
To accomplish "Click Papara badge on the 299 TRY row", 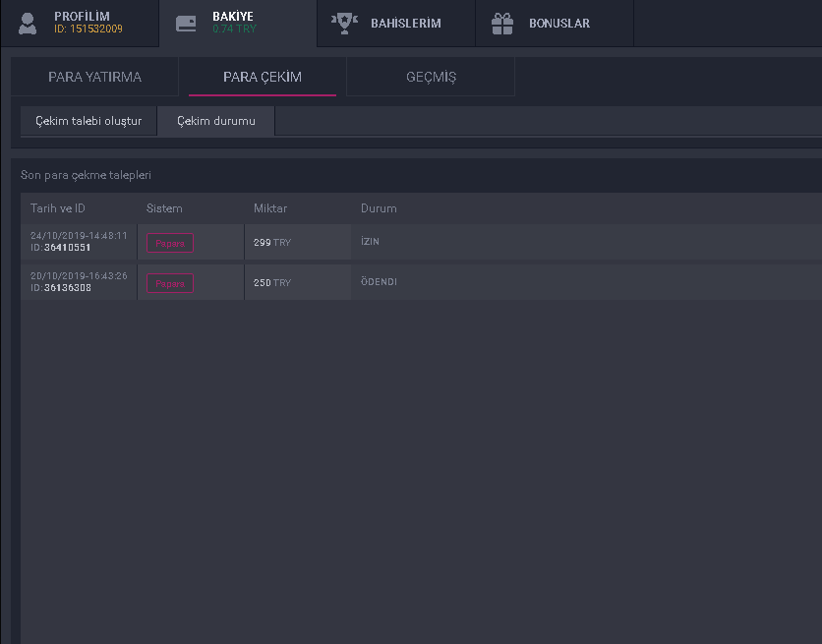I will click(x=170, y=243).
